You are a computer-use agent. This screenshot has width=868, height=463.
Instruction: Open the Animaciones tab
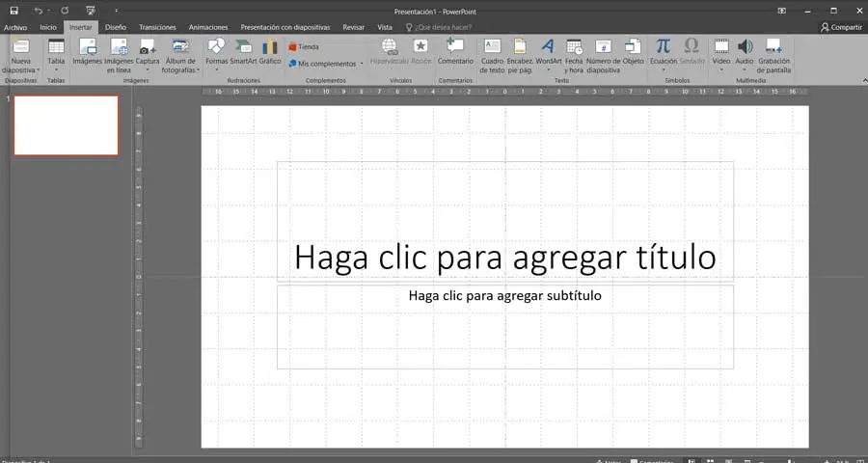pyautogui.click(x=208, y=27)
